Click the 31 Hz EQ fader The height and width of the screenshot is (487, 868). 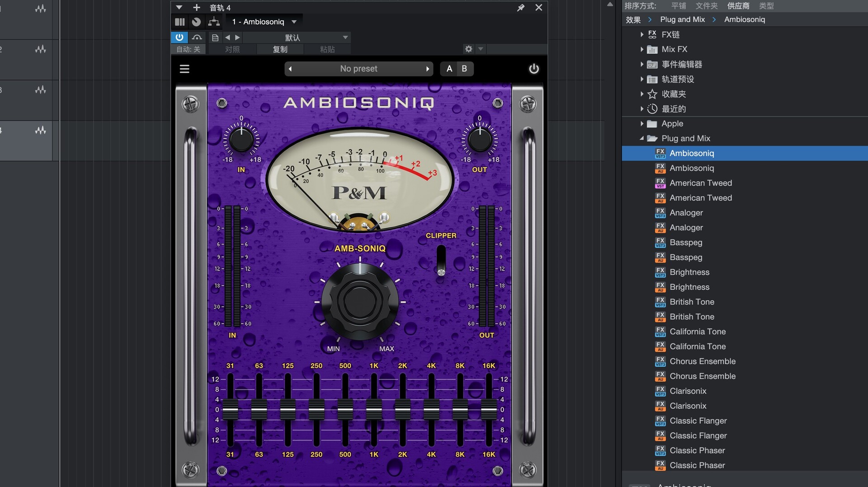pos(230,410)
